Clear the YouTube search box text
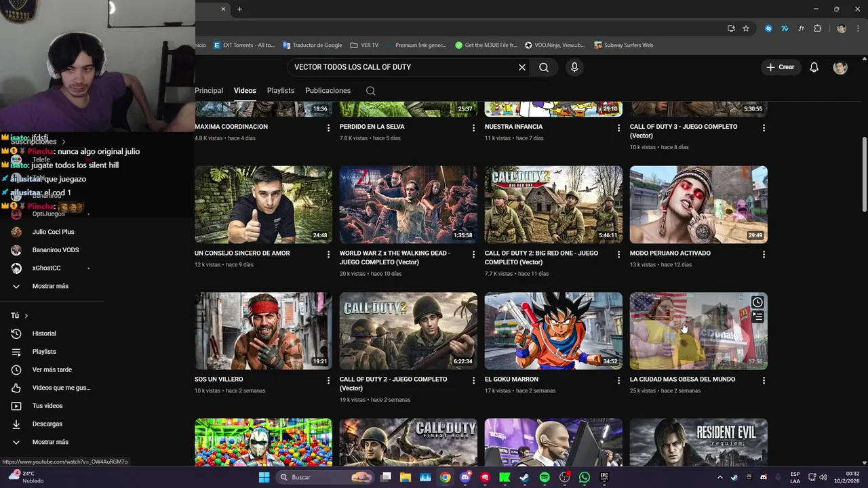The height and width of the screenshot is (488, 868). [x=522, y=67]
